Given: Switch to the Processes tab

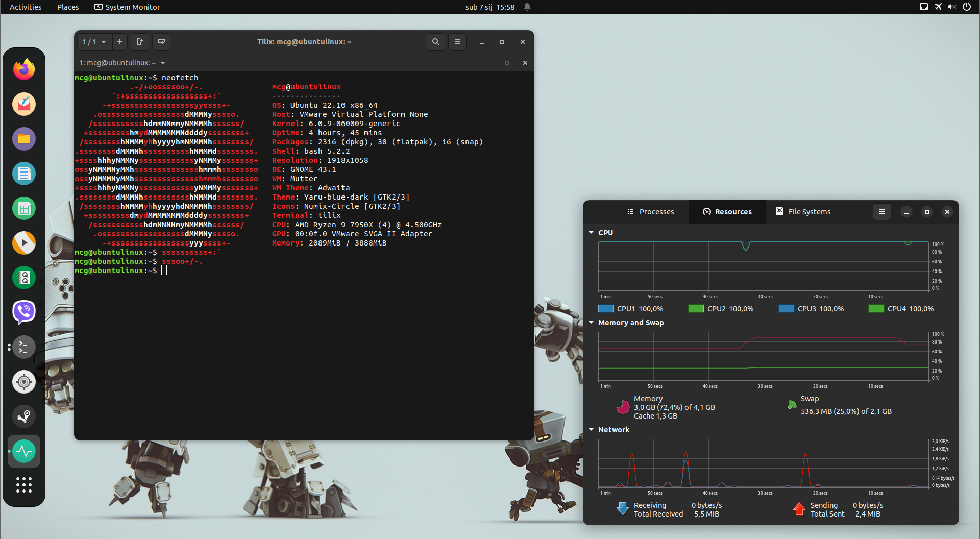Looking at the screenshot, I should pos(651,212).
